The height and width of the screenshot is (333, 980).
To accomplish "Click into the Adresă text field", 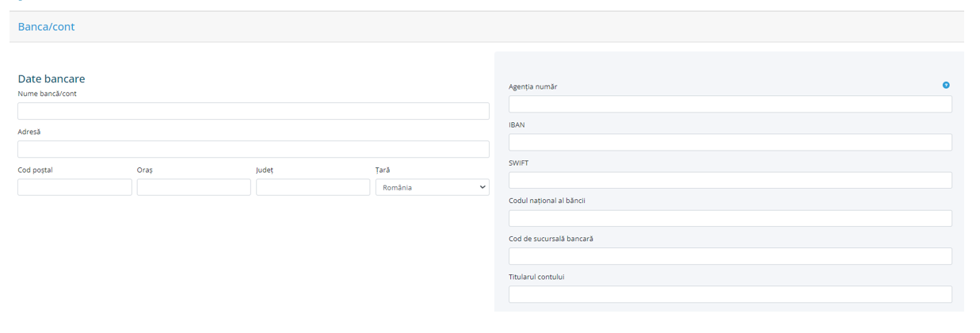I will [x=253, y=149].
